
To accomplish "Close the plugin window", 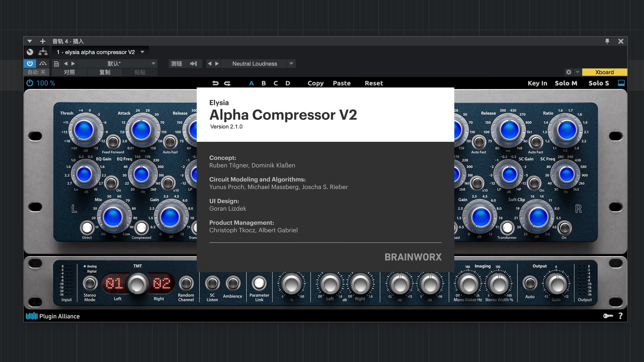I will (621, 41).
